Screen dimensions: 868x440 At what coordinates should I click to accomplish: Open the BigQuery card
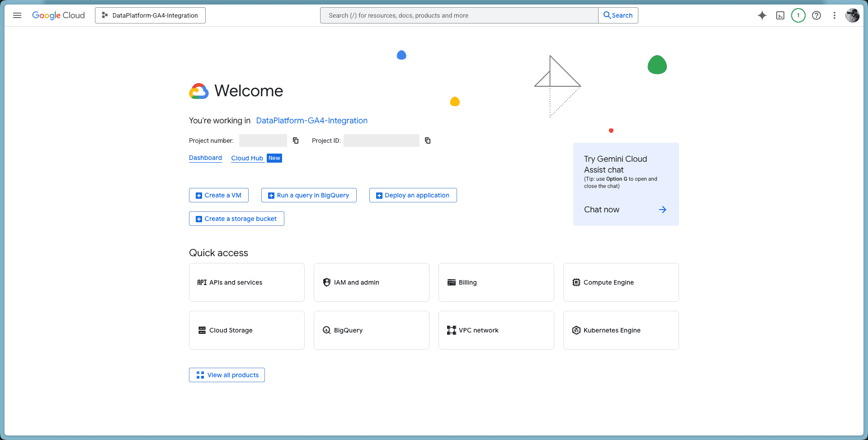(372, 330)
